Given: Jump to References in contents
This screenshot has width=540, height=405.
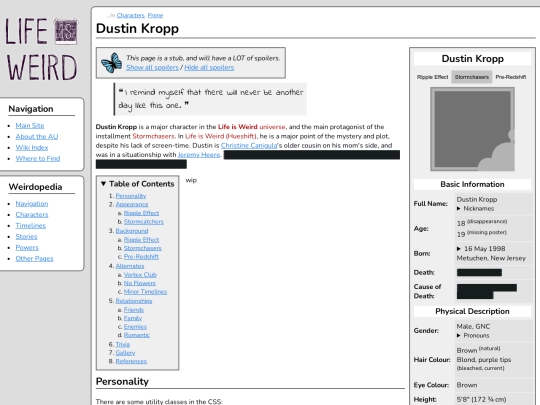Looking at the screenshot, I should (131, 362).
